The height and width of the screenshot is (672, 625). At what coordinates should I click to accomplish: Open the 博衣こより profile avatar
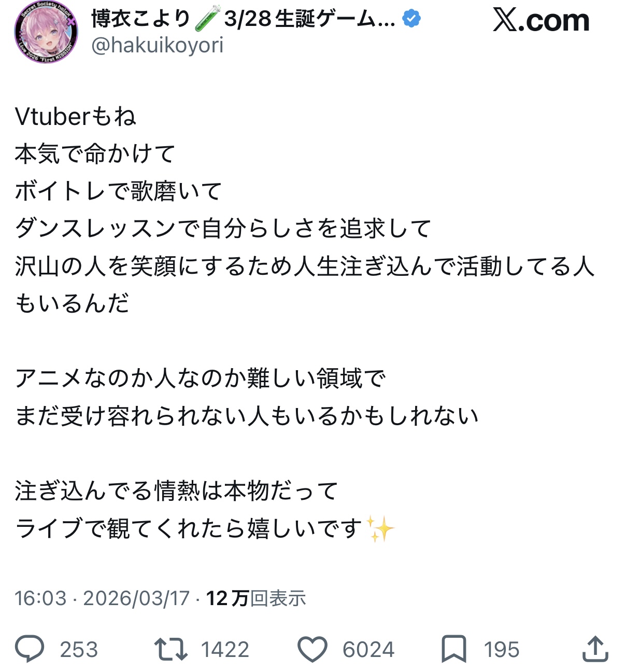[x=46, y=32]
